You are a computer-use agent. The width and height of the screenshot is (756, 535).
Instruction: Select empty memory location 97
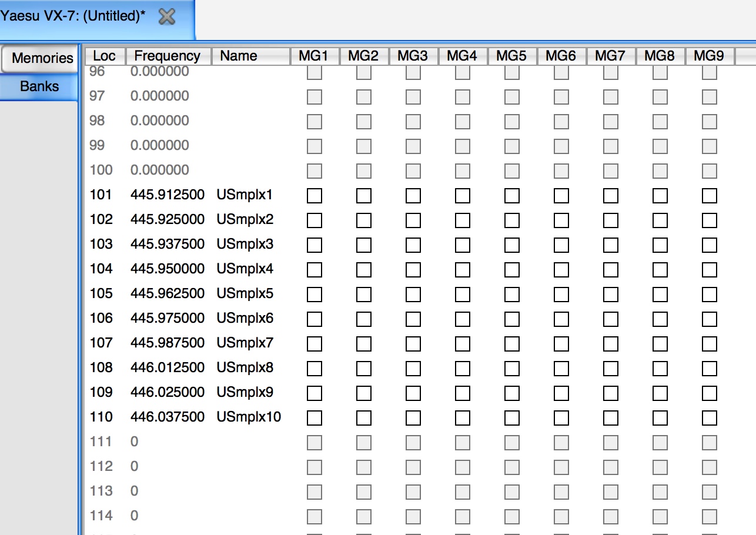[97, 96]
